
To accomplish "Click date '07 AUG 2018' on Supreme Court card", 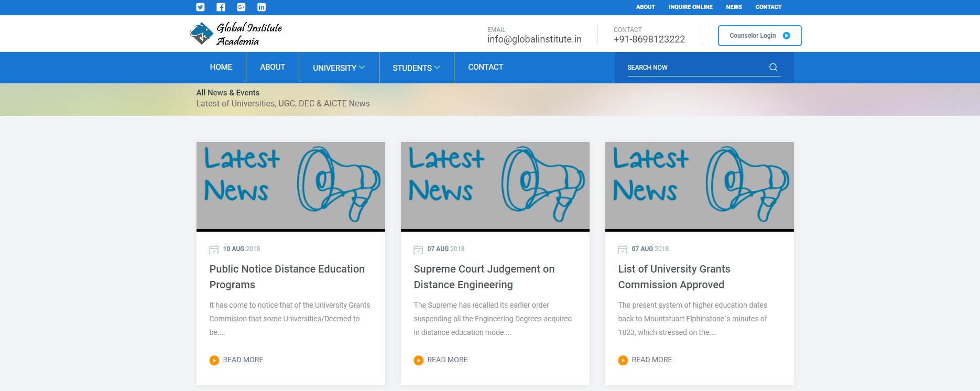I will pos(445,249).
